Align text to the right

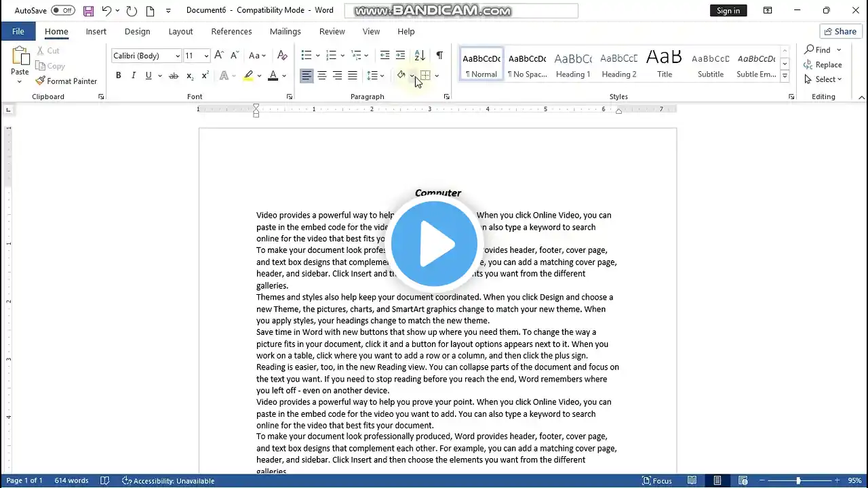coord(337,75)
